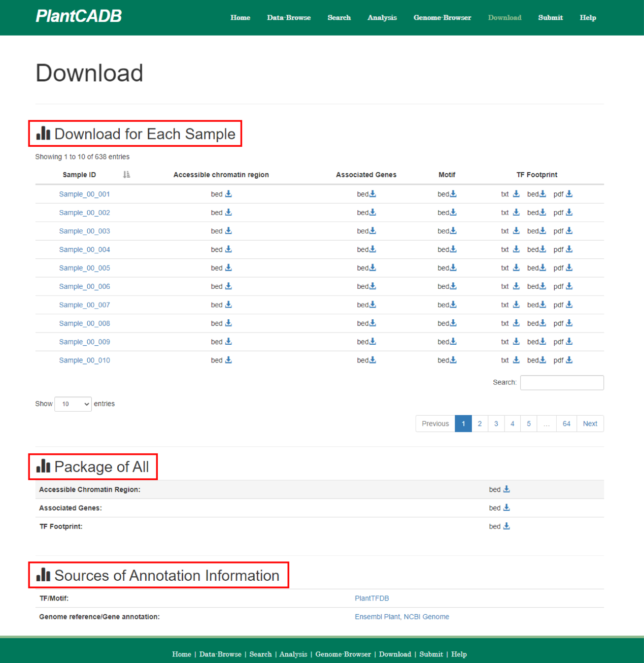Open Help link in footer
Screen dimensions: 644x663
(459, 654)
